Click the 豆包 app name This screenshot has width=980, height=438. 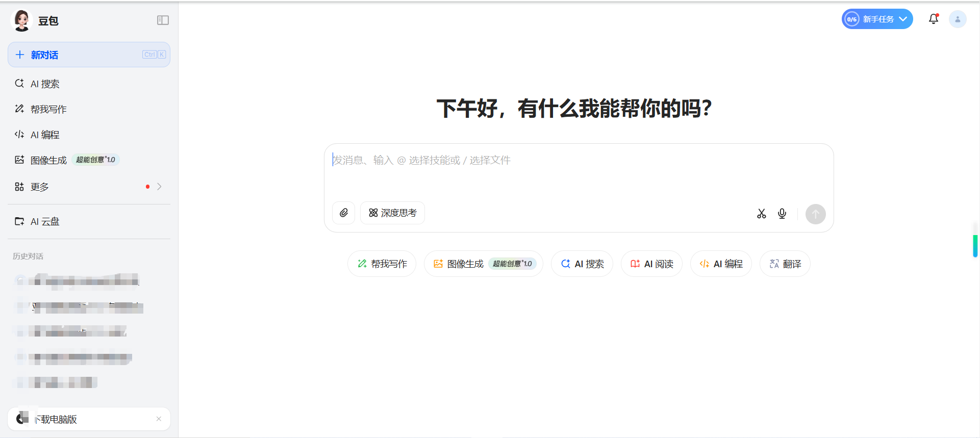(x=48, y=21)
